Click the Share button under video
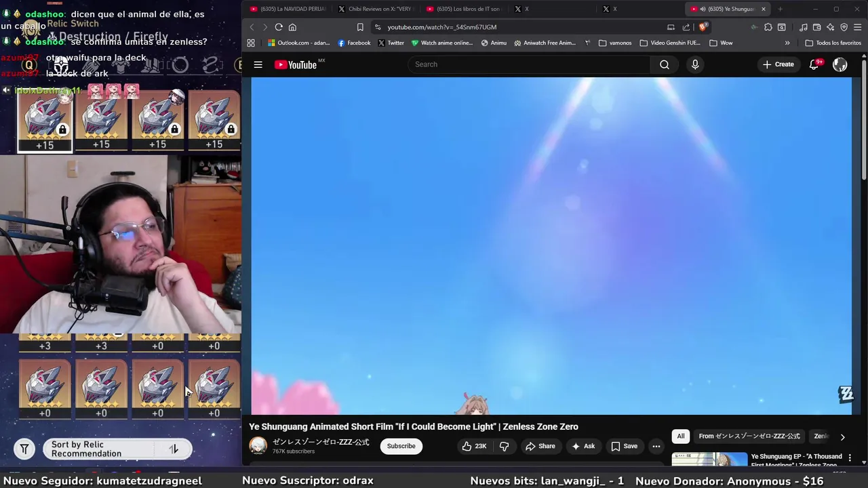 (540, 446)
